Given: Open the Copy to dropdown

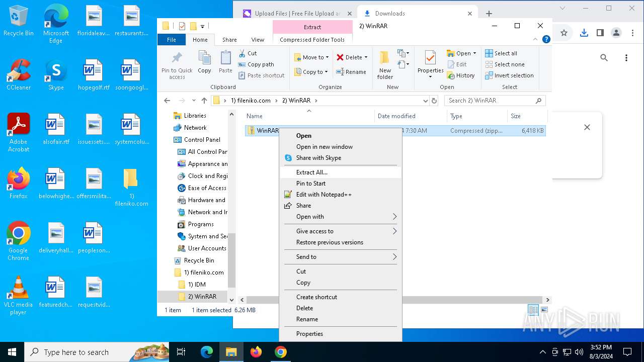Looking at the screenshot, I should click(x=311, y=72).
